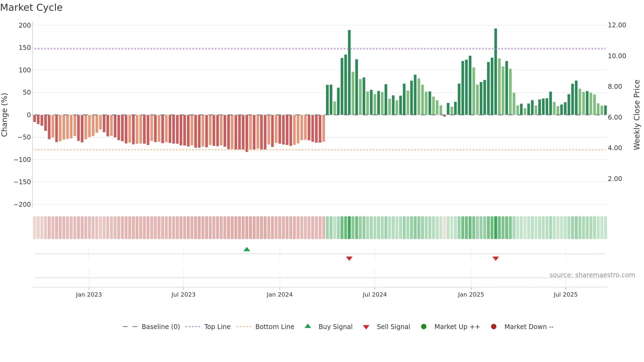This screenshot has width=644, height=362.
Task: Click the lowest red bar crossing the Bottom Line
Action: click(247, 133)
